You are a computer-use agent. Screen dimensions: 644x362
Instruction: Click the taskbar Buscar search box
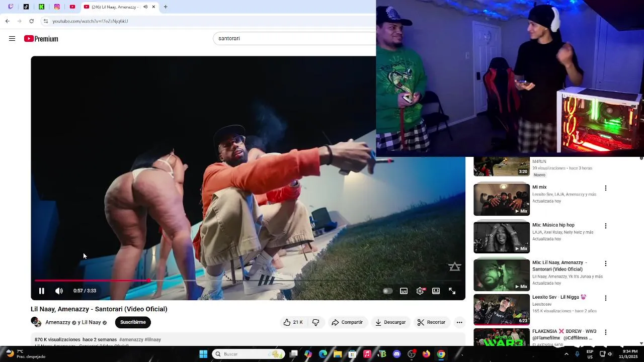[249, 354]
